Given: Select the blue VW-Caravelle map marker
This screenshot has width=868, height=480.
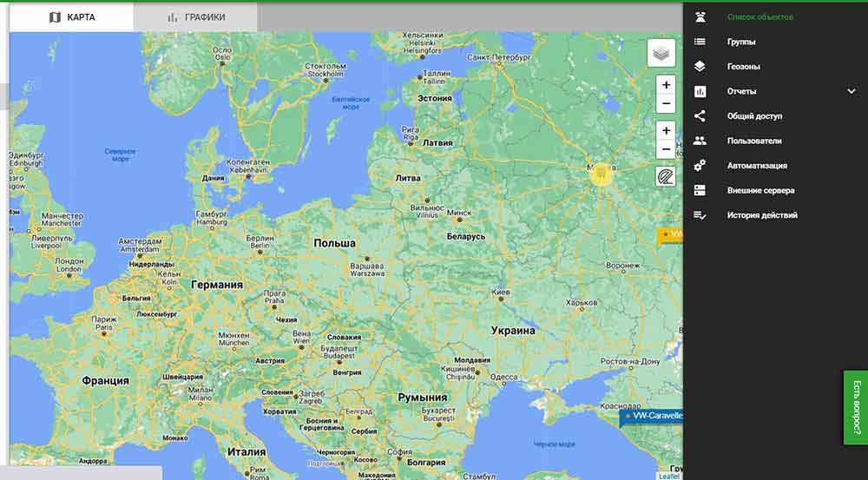Looking at the screenshot, I should click(653, 417).
